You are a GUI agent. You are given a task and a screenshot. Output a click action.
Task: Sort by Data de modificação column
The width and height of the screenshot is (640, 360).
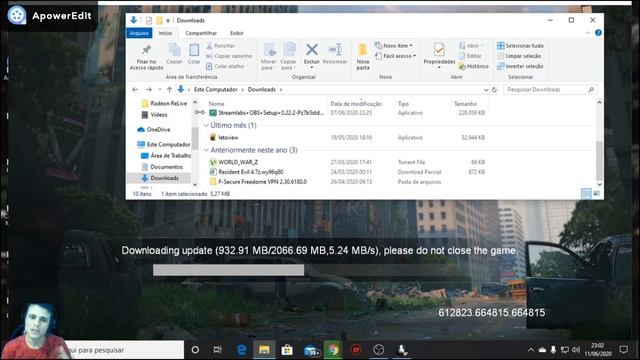point(356,104)
